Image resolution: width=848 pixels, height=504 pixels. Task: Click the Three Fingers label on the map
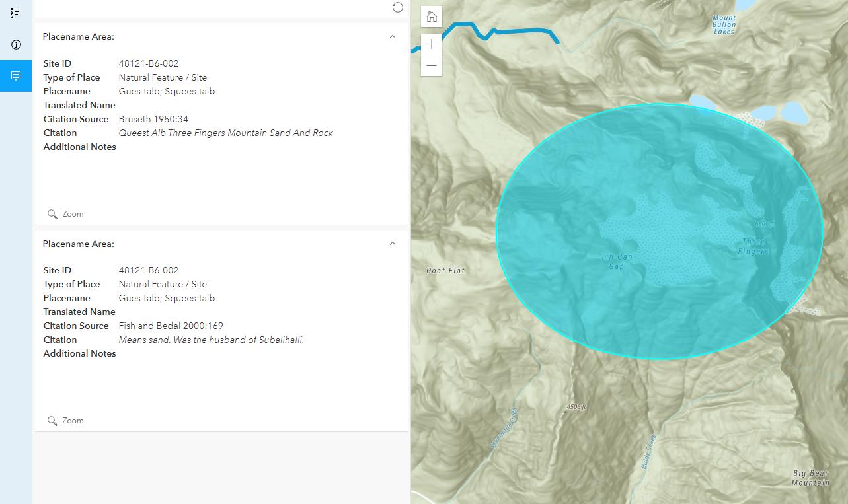pos(753,246)
